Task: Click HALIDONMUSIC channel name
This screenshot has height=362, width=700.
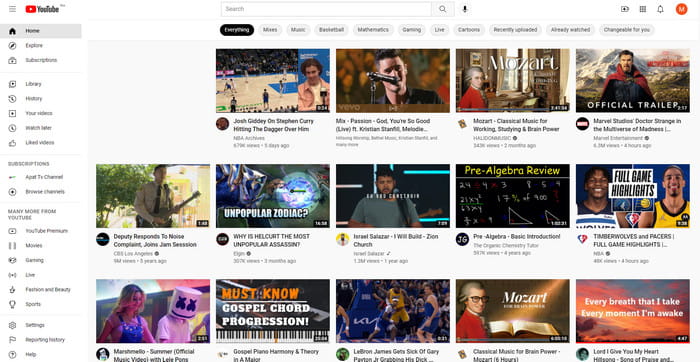Action: 492,138
